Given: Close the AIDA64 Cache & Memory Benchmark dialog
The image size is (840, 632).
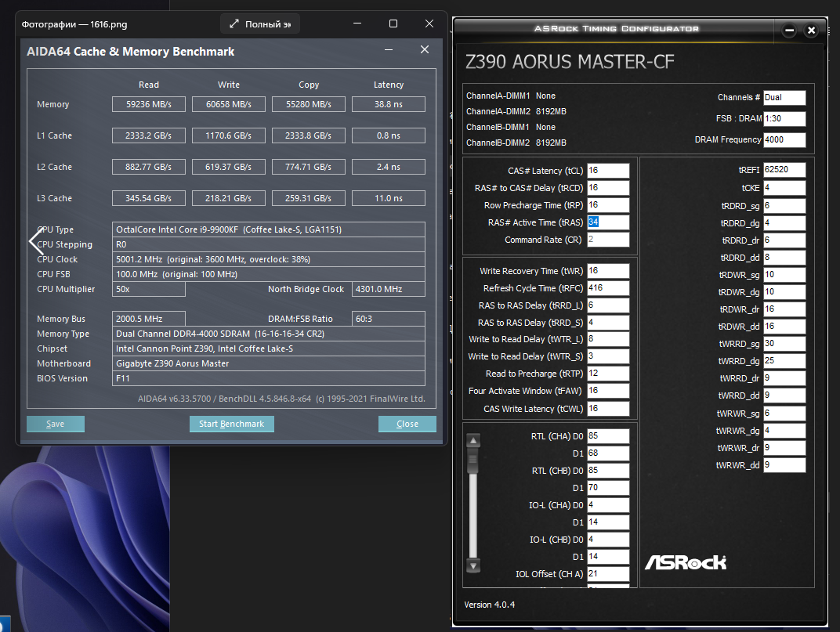Looking at the screenshot, I should click(x=424, y=49).
